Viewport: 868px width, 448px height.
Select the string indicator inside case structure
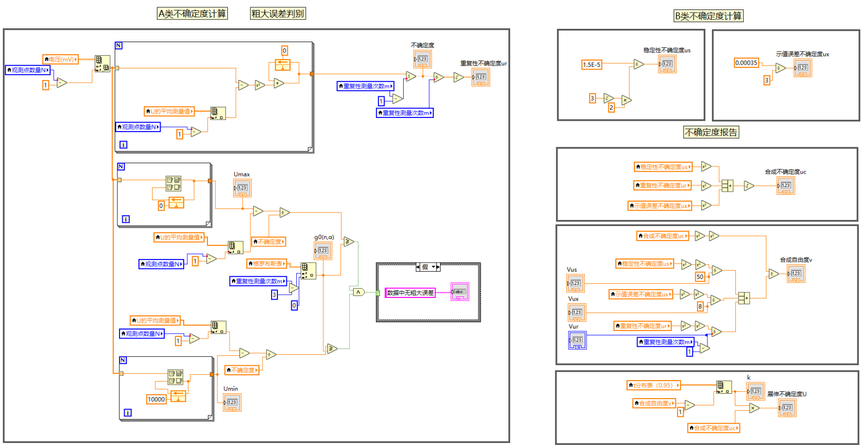[x=459, y=292]
